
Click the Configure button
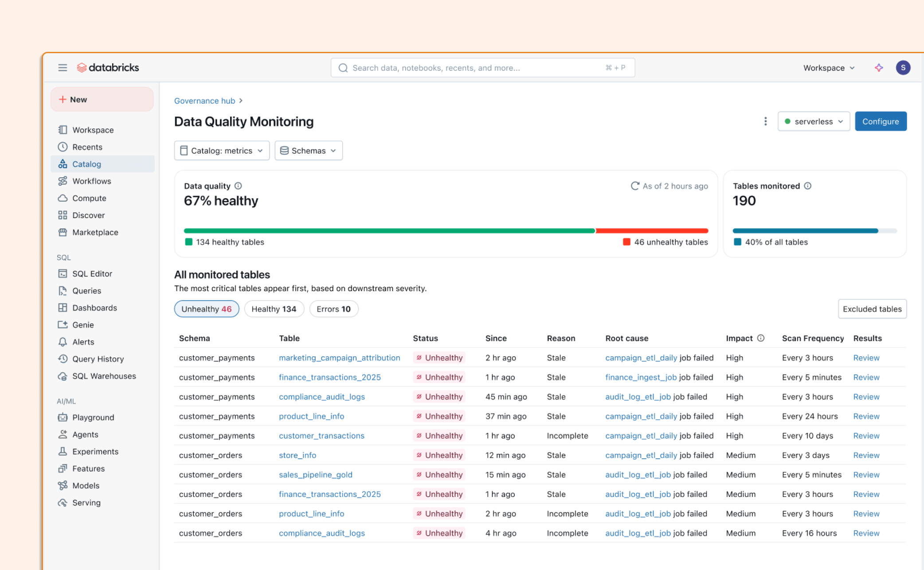coord(880,121)
